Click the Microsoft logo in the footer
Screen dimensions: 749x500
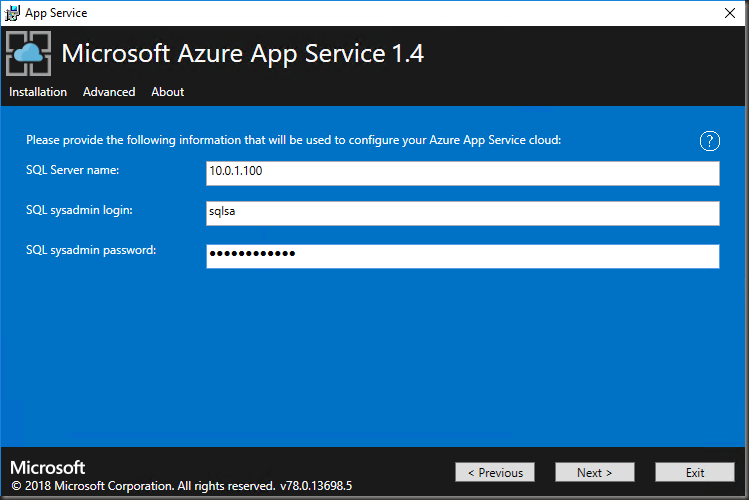47,468
